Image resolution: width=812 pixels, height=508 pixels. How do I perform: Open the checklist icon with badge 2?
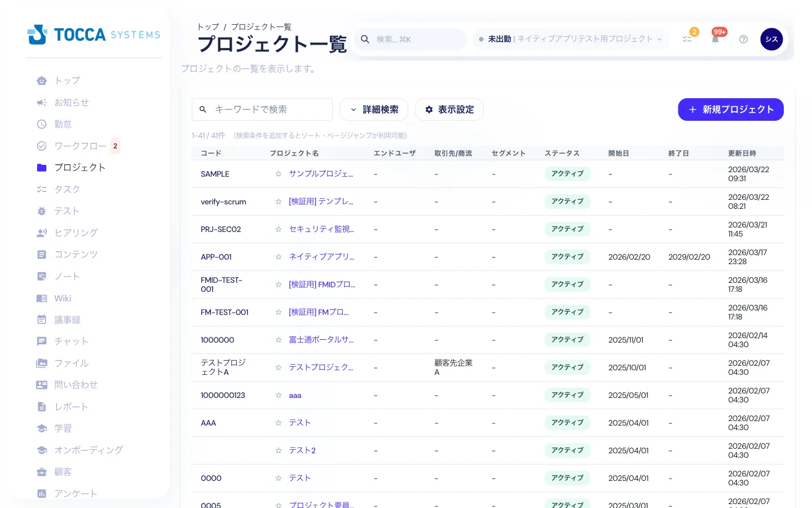click(687, 39)
